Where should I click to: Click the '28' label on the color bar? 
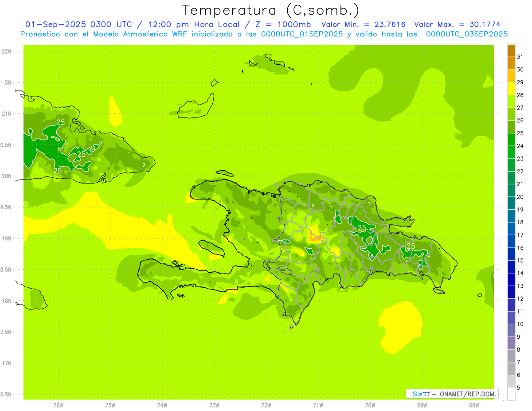point(520,95)
